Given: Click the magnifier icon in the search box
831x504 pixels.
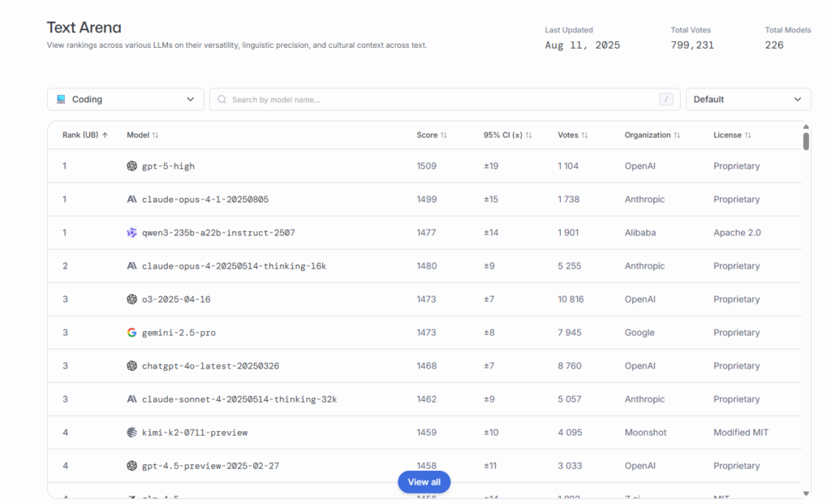Looking at the screenshot, I should pyautogui.click(x=222, y=100).
